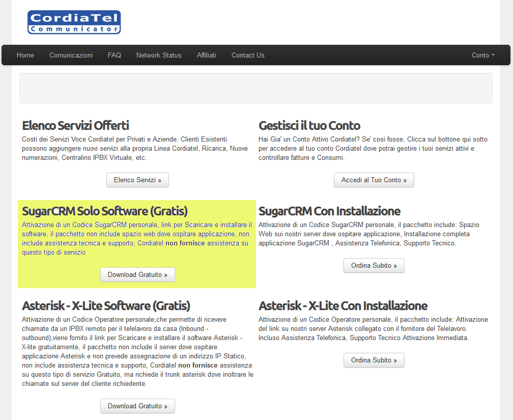The height and width of the screenshot is (420, 513).
Task: View the Network Status page
Action: (x=159, y=55)
